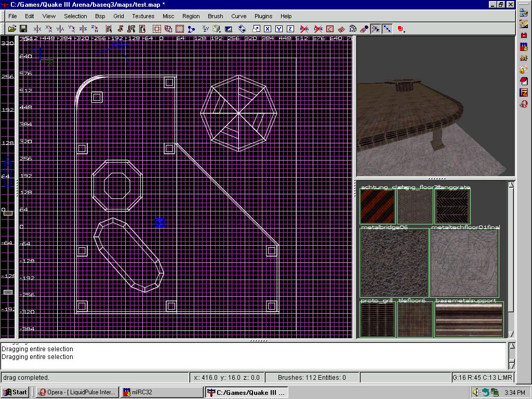Open the Grid menu
Viewport: 532px width, 399px height.
coord(118,16)
